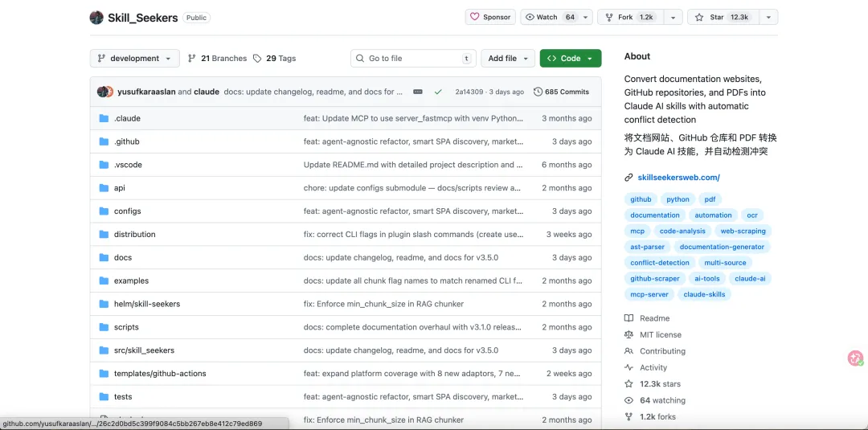The image size is (868, 430).
Task: Open the Watch notifications dropdown arrow
Action: click(586, 17)
